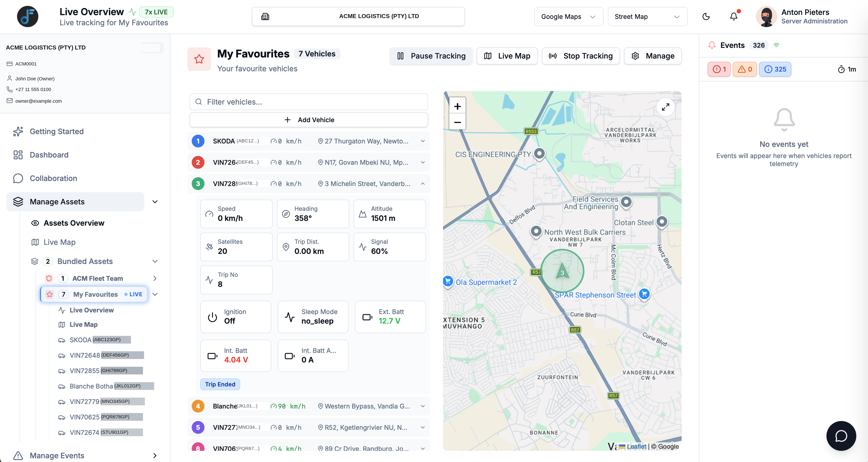Click Stop Tracking button
868x462 pixels.
[581, 56]
